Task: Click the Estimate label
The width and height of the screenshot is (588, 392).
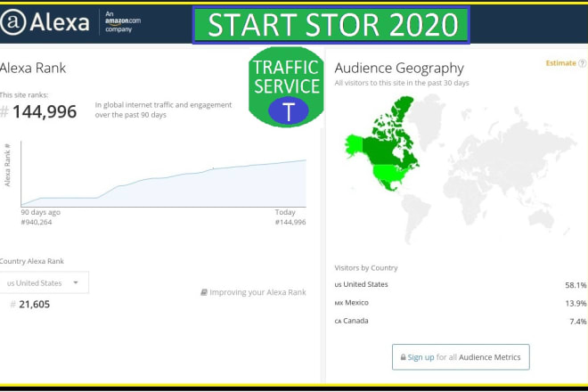Action: [560, 63]
